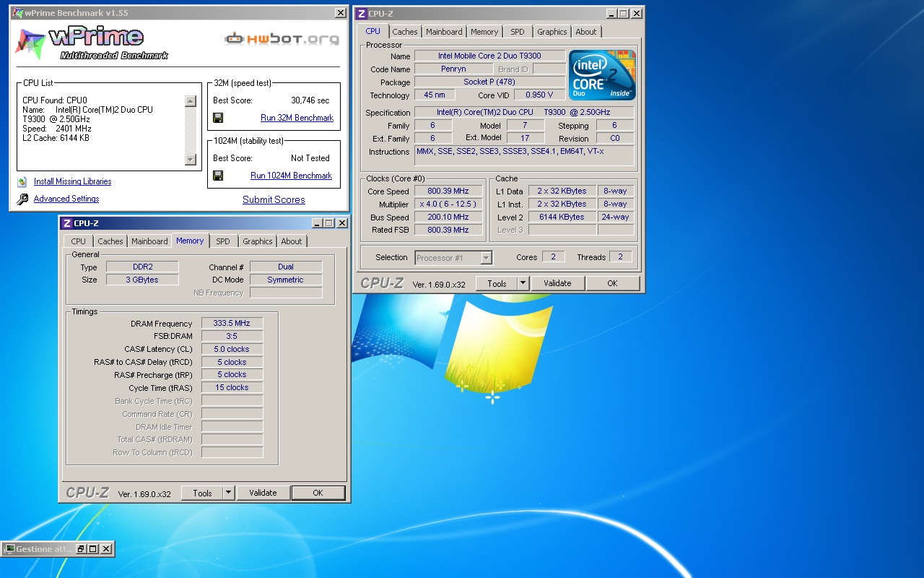Click the floppy disk icon beside Run 32M Benchmark
924x578 pixels.
click(x=218, y=118)
